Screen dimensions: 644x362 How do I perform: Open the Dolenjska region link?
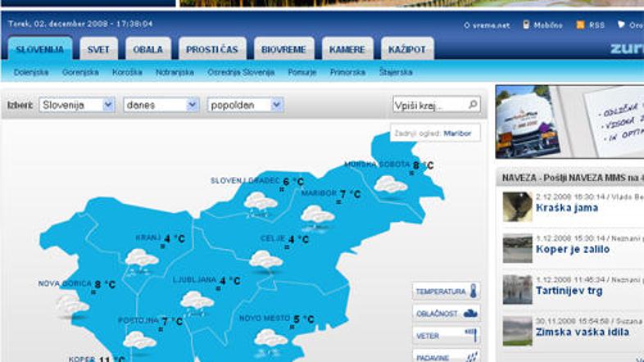pyautogui.click(x=31, y=72)
